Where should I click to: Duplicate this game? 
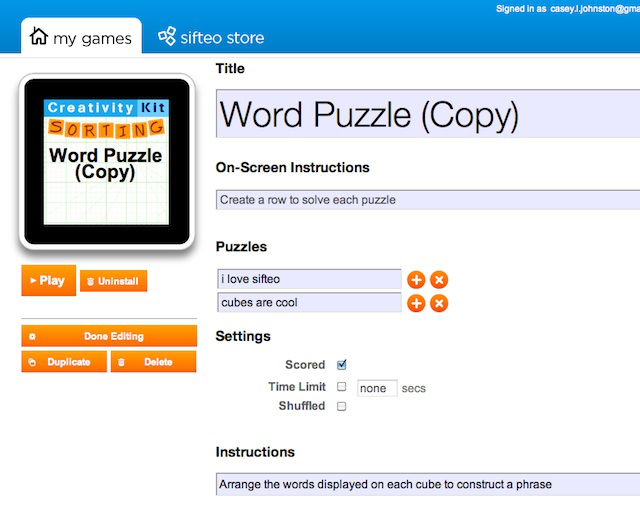pos(64,362)
